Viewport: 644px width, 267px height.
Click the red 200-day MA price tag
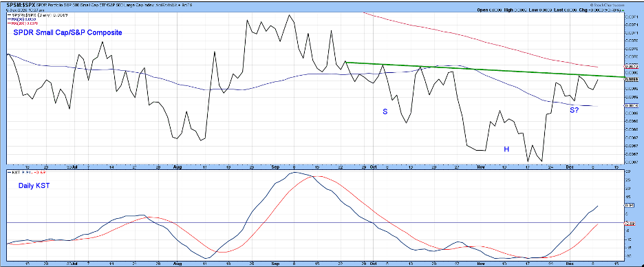pos(630,66)
